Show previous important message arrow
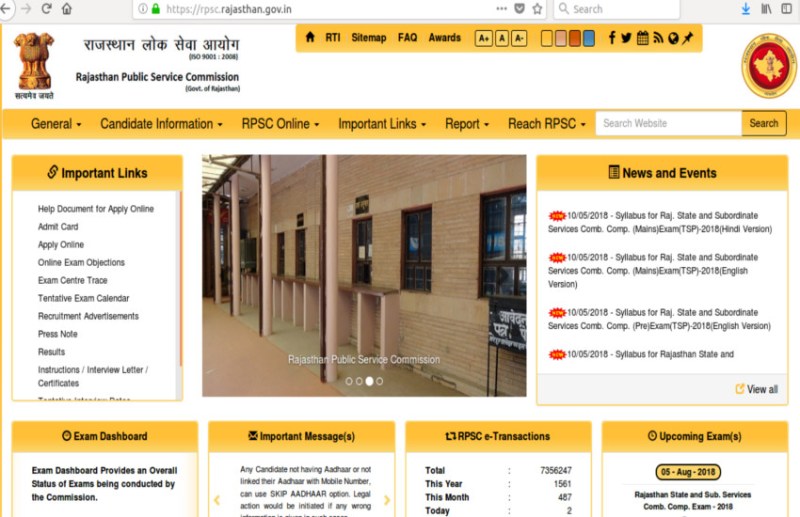 (217, 500)
